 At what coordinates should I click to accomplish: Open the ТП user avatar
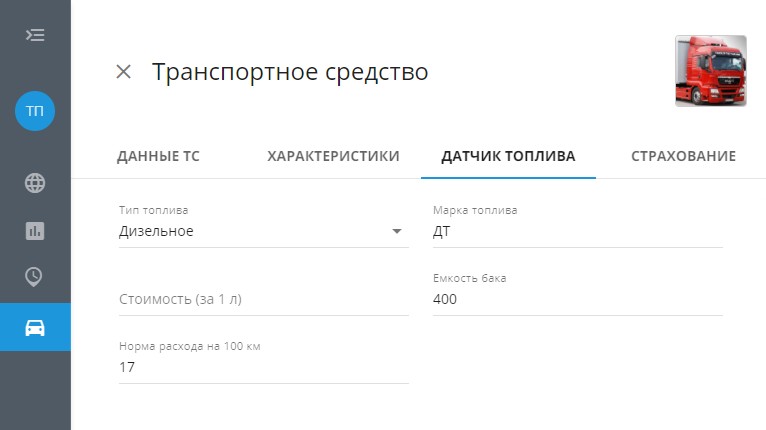35,111
